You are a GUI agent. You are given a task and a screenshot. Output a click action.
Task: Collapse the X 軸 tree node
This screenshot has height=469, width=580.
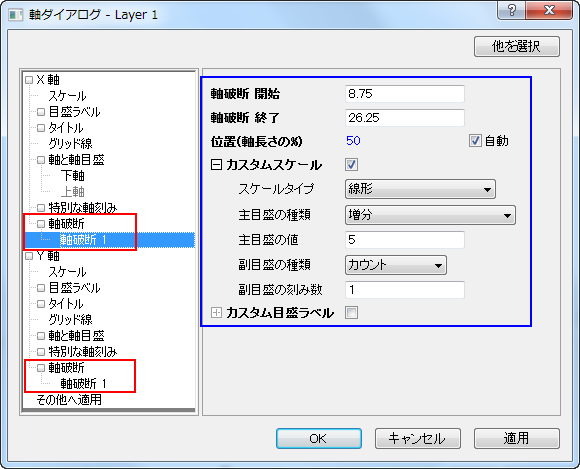(x=29, y=80)
